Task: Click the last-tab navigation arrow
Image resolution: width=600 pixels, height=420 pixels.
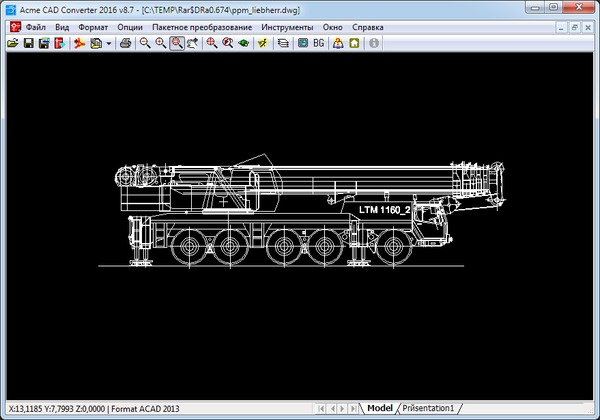Action: click(x=354, y=409)
